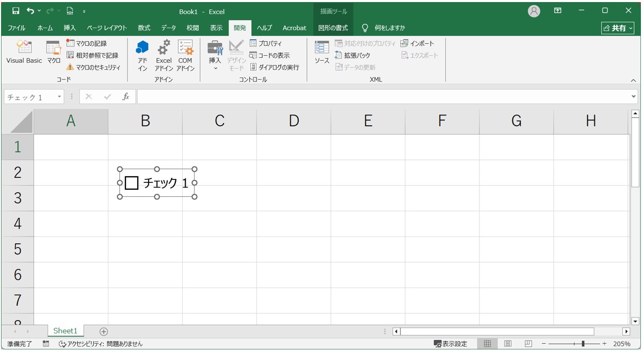644x352 pixels.
Task: Collapse the ribbon with the chevron
Action: click(633, 80)
